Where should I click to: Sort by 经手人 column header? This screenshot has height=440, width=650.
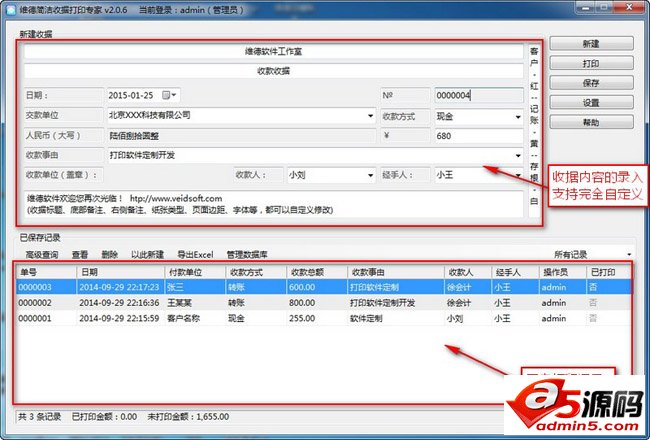(515, 272)
